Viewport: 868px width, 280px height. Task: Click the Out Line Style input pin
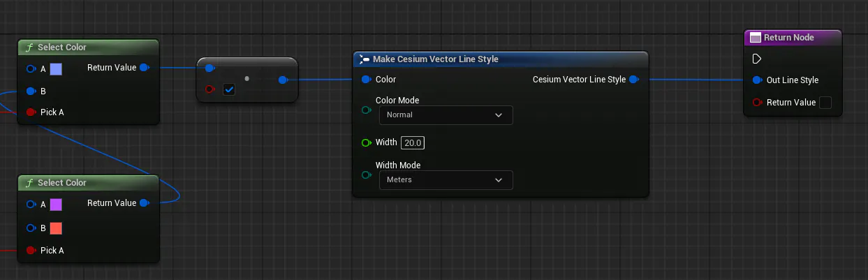pos(758,80)
